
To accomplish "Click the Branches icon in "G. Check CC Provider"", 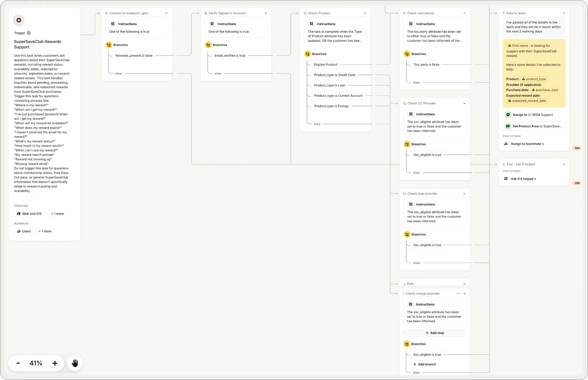I will pyautogui.click(x=407, y=144).
